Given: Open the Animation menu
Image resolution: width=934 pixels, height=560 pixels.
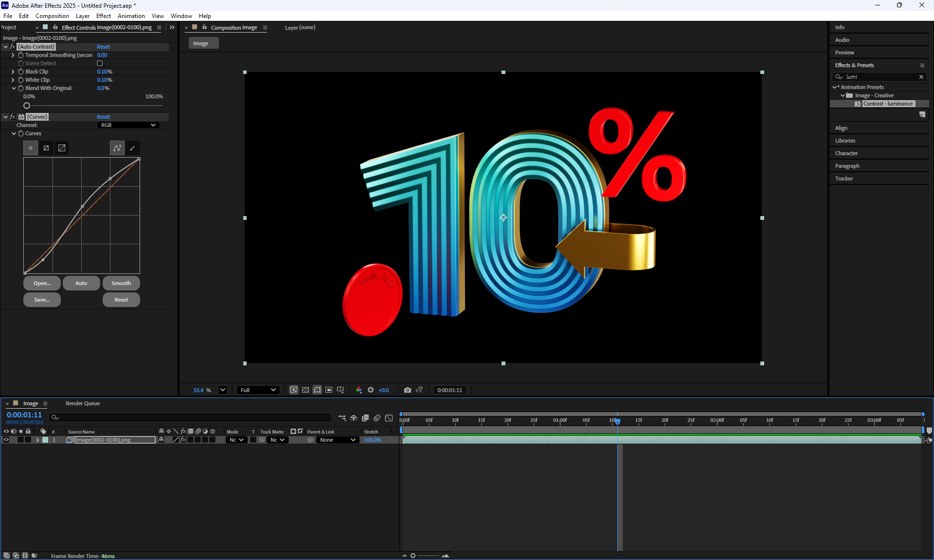Looking at the screenshot, I should coord(131,16).
